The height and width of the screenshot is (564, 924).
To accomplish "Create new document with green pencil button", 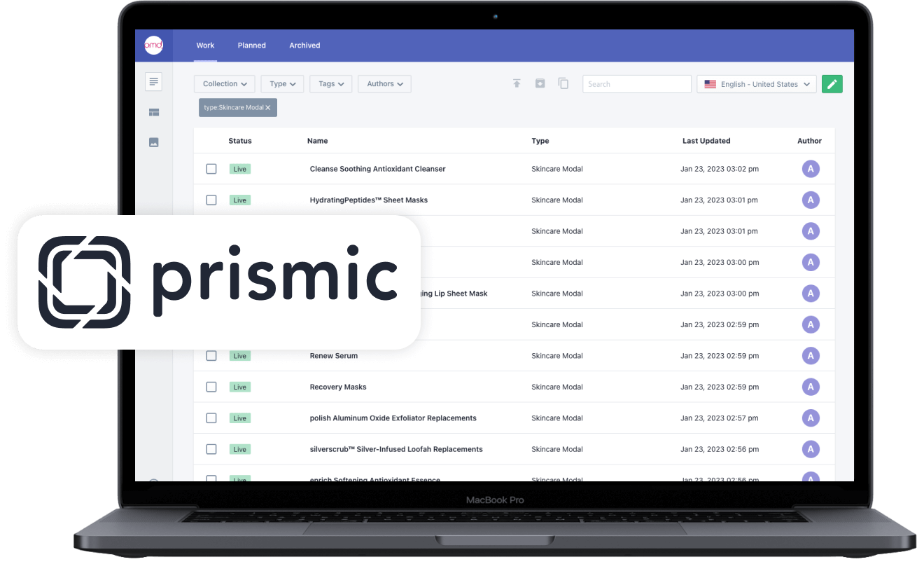I will pos(832,84).
